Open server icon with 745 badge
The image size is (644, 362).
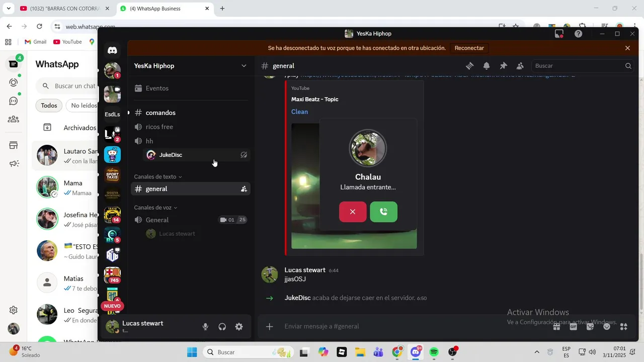coord(112,275)
